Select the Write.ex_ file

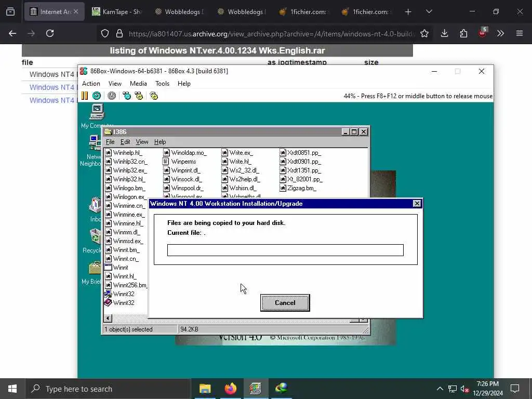237,153
